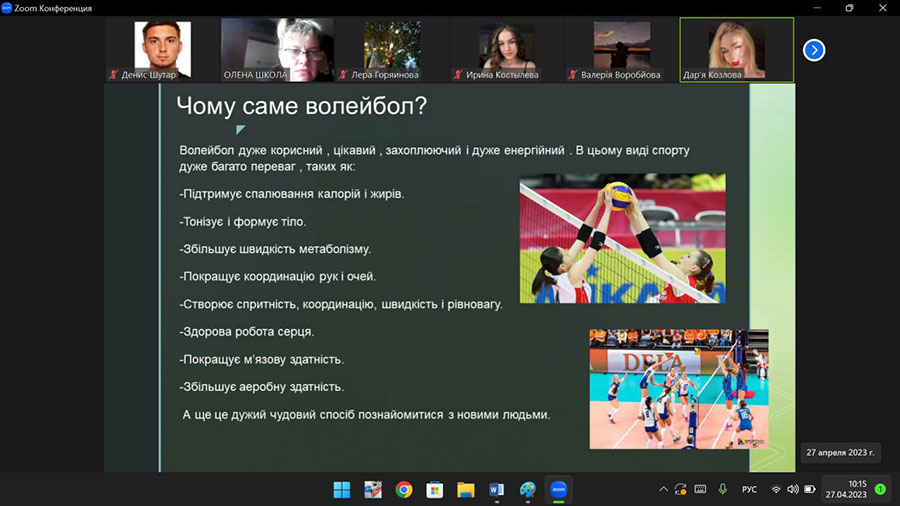This screenshot has width=900, height=506.
Task: Open the Windows Start menu
Action: (x=342, y=490)
